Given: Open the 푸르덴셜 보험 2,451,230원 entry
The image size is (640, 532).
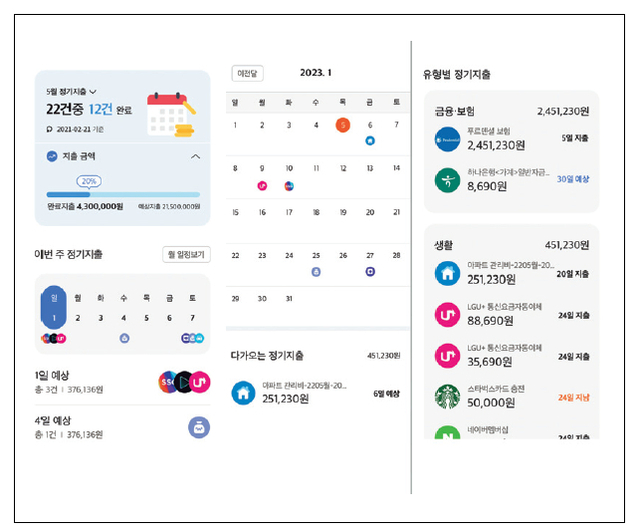Looking at the screenshot, I should click(x=512, y=139).
